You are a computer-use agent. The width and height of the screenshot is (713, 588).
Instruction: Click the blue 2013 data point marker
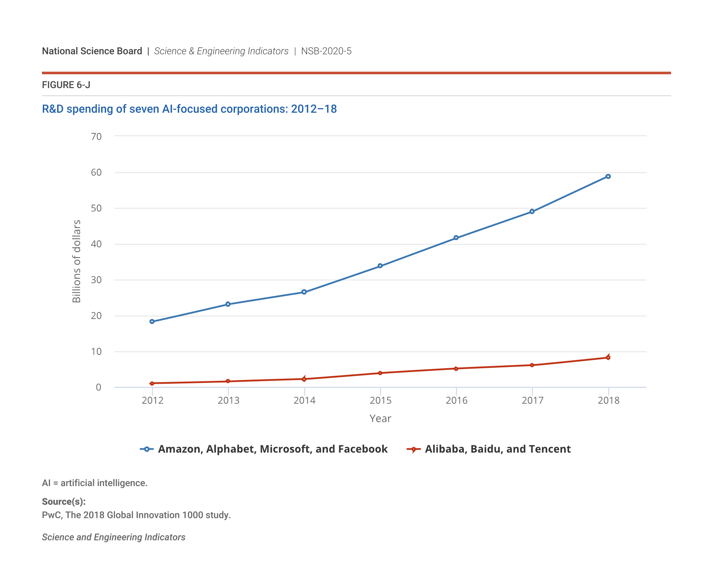click(x=228, y=304)
